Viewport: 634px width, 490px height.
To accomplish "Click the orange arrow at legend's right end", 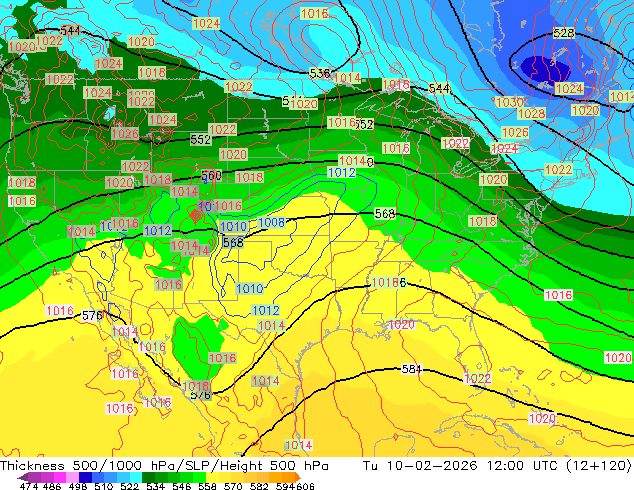I will 298,477.
